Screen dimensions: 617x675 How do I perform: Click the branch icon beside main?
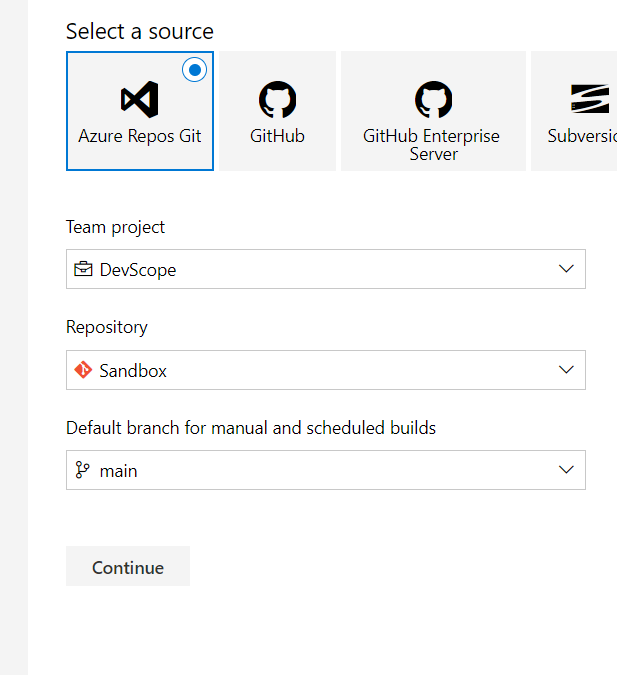[x=82, y=470]
